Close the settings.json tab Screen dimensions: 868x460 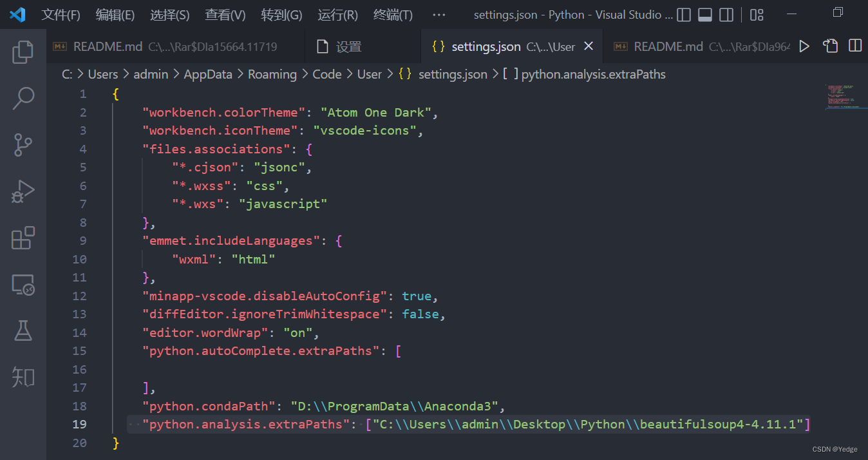(588, 46)
